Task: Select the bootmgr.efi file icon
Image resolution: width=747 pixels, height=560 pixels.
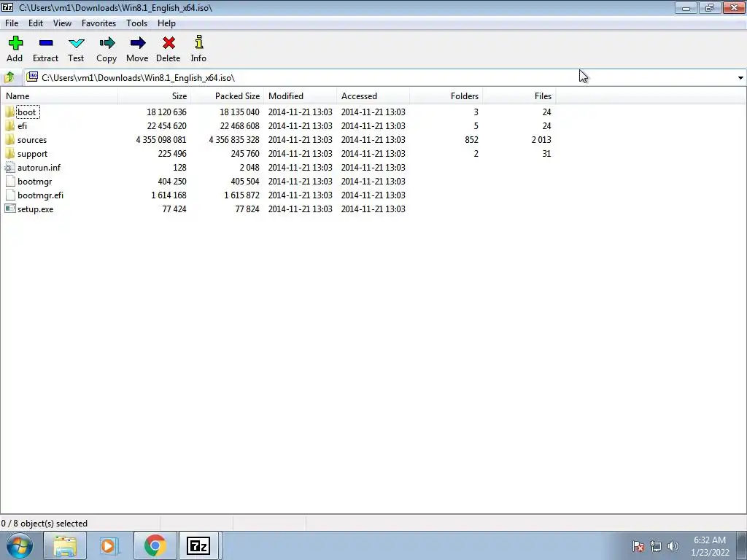Action: (10, 195)
